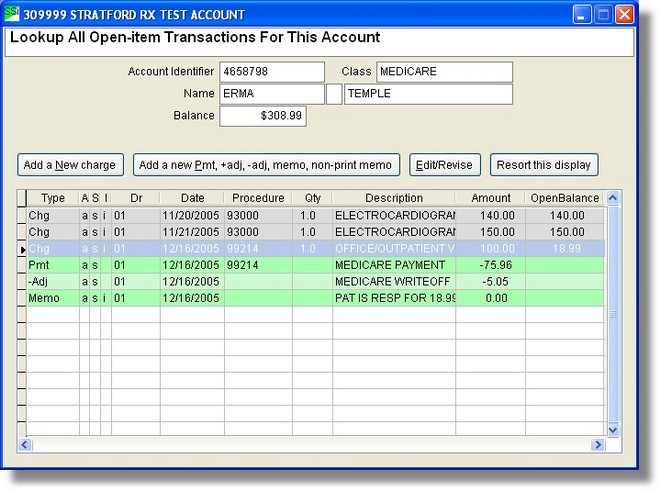Viewport: 661px width, 492px height.
Task: Click the Add a New charge button
Action: point(70,164)
